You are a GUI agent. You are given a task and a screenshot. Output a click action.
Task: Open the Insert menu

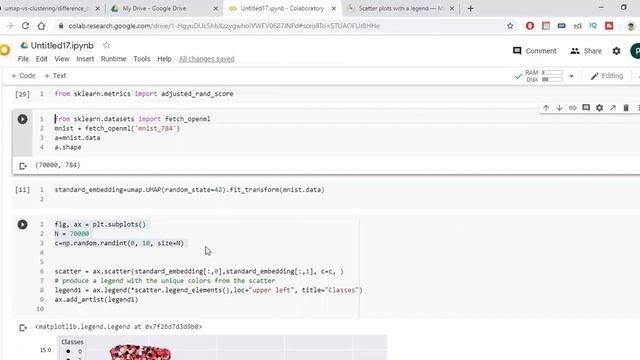click(x=85, y=59)
